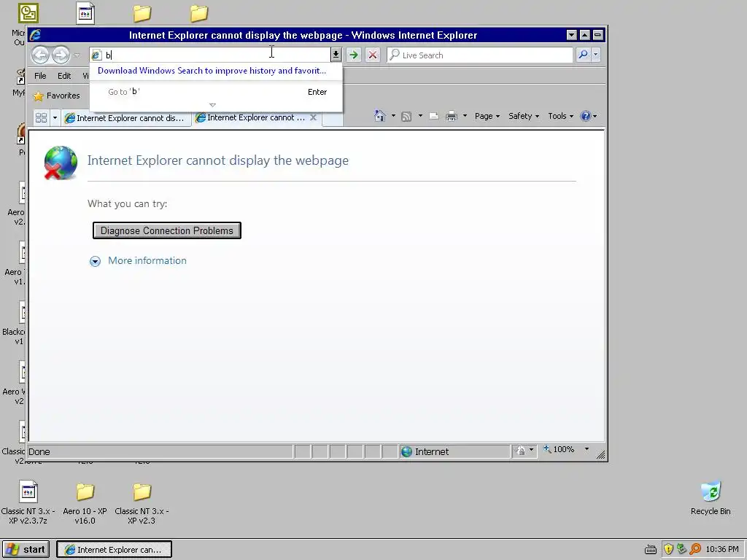Click the IE logo in the title bar
The image size is (747, 560).
[35, 35]
